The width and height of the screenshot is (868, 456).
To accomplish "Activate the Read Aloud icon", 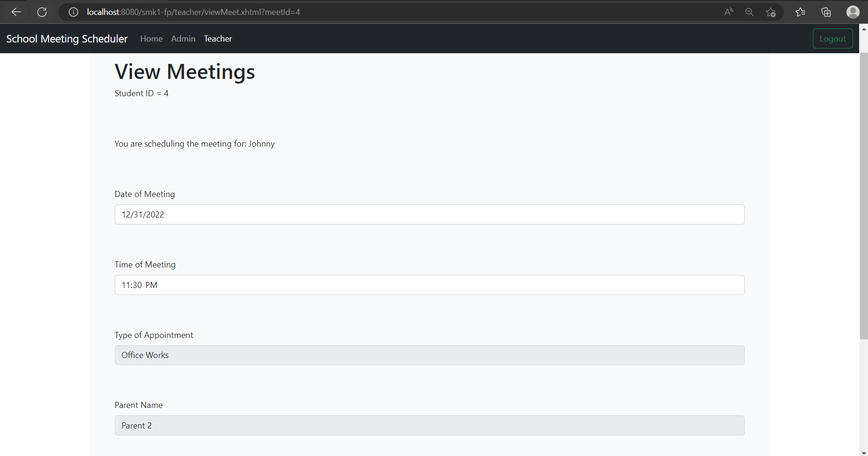I will (x=728, y=12).
